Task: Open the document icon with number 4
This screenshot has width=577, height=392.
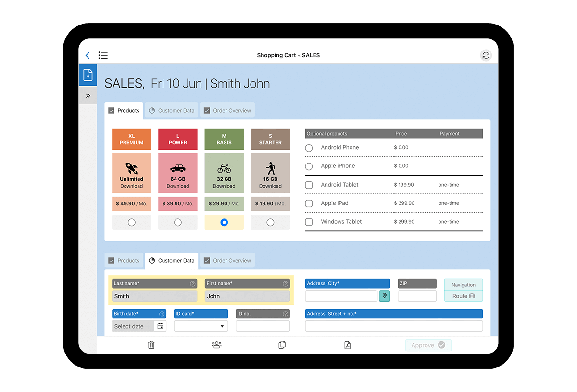Action: 88,75
